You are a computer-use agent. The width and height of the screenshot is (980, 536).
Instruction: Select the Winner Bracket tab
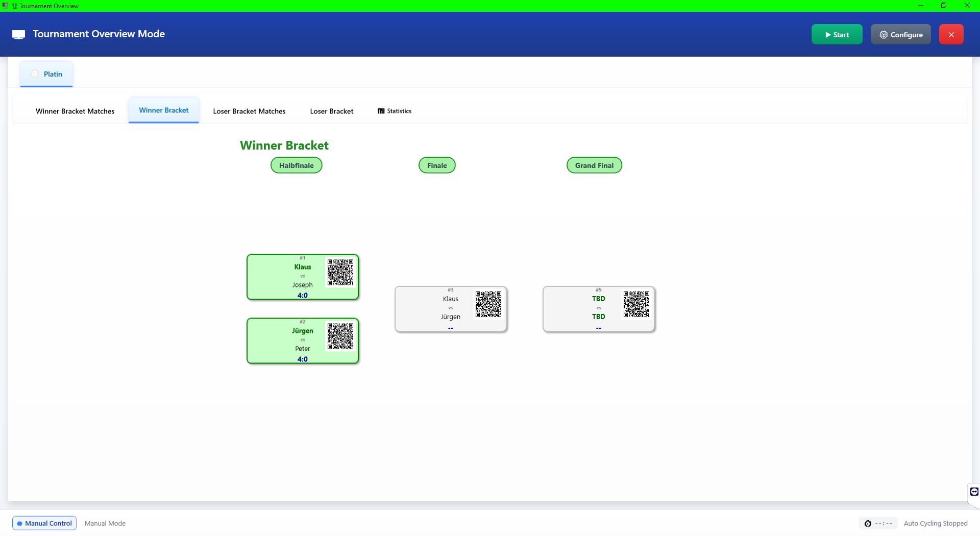tap(163, 110)
